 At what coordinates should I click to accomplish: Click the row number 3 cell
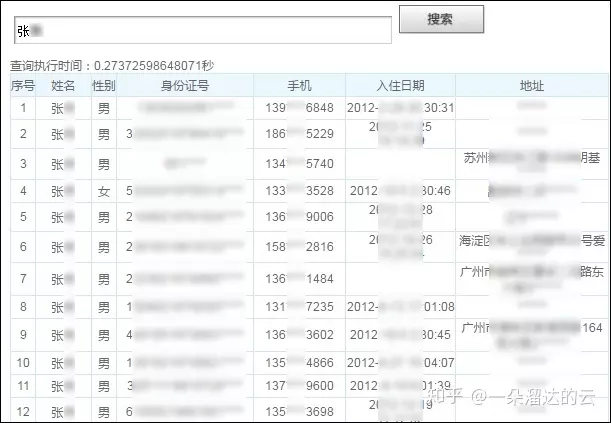[23, 164]
